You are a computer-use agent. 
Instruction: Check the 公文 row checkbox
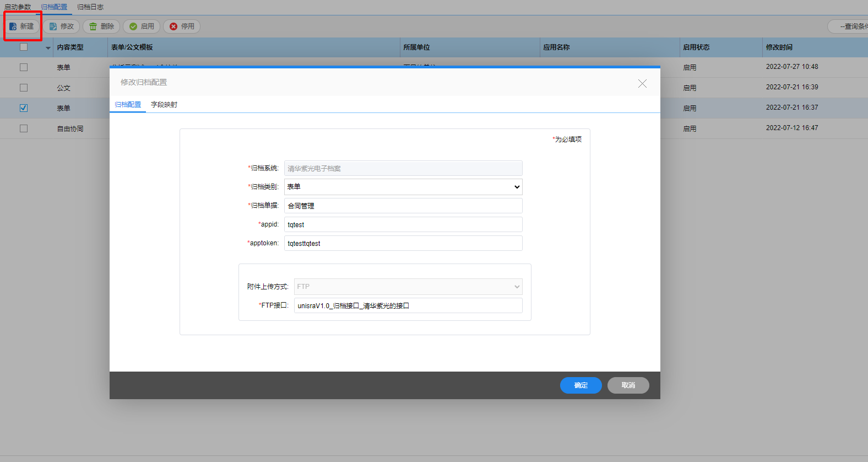coord(24,88)
